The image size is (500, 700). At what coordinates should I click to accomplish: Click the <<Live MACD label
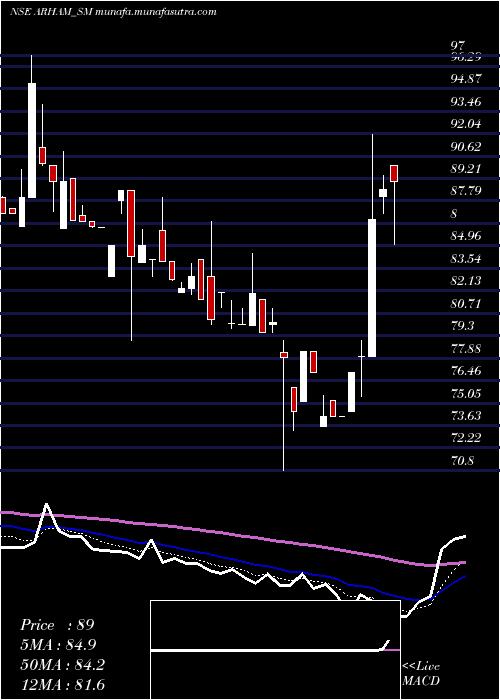tap(421, 674)
